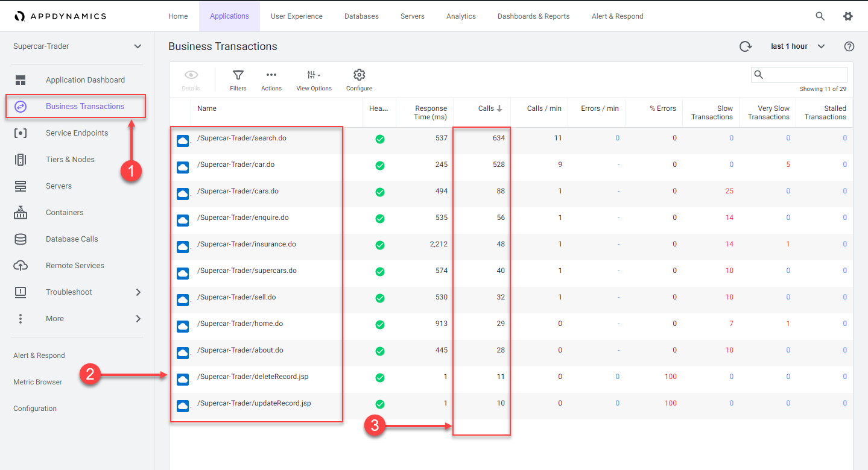Sort by the Very Slow Transactions header

pos(768,113)
